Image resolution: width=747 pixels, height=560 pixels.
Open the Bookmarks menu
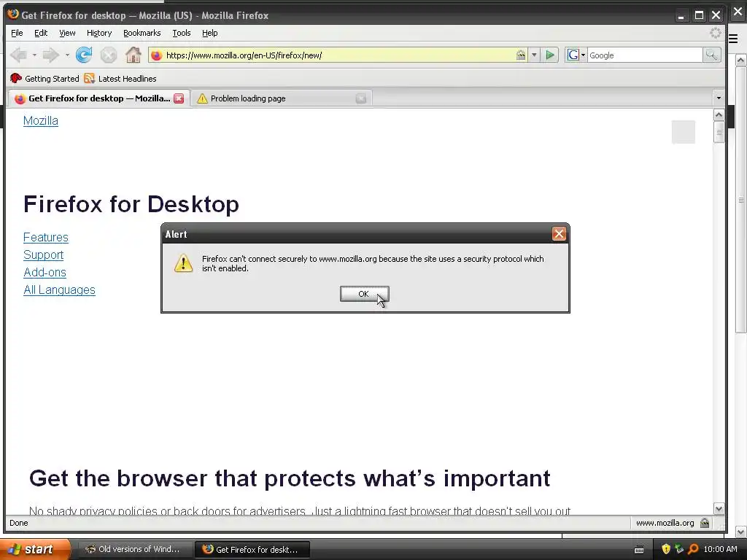click(142, 33)
